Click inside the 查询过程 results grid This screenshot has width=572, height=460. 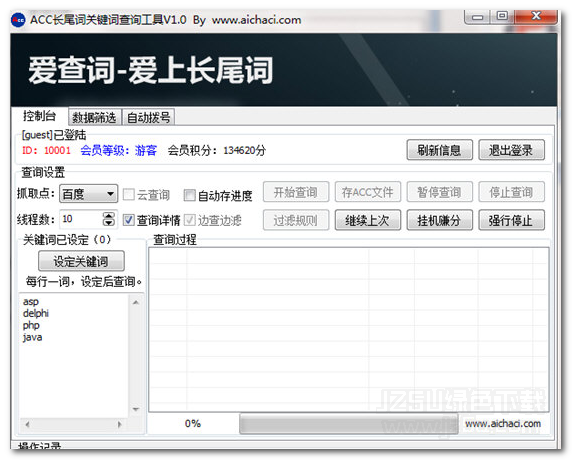(x=349, y=330)
